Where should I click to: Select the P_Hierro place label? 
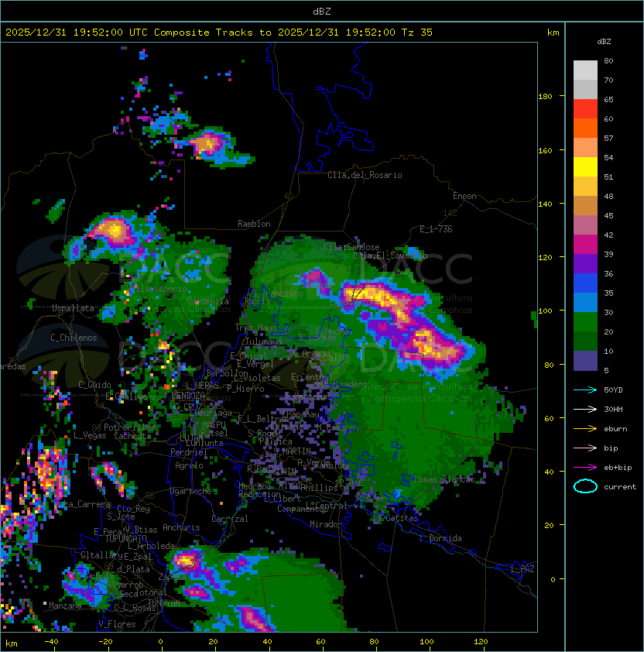[x=245, y=389]
